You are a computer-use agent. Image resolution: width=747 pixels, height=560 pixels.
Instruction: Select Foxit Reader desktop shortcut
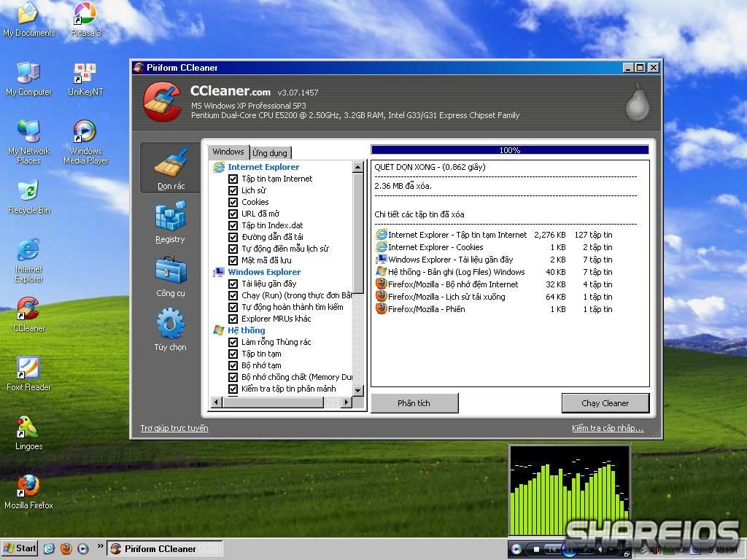28,374
